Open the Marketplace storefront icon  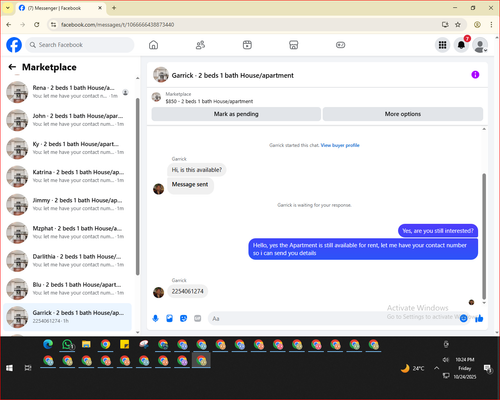294,45
